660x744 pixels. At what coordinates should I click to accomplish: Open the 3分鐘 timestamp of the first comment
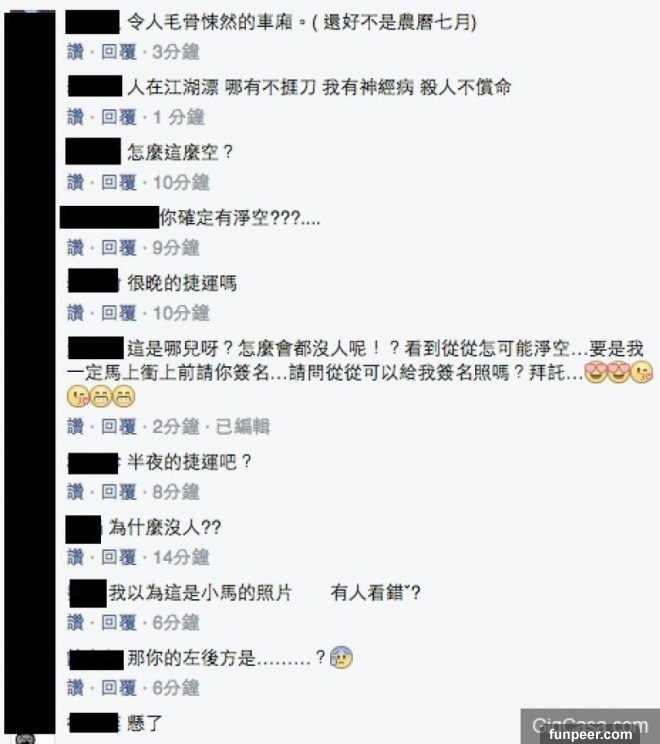coord(175,51)
